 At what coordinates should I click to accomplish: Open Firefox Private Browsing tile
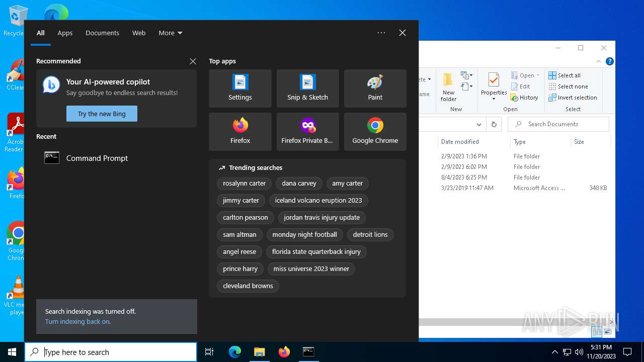pos(307,132)
